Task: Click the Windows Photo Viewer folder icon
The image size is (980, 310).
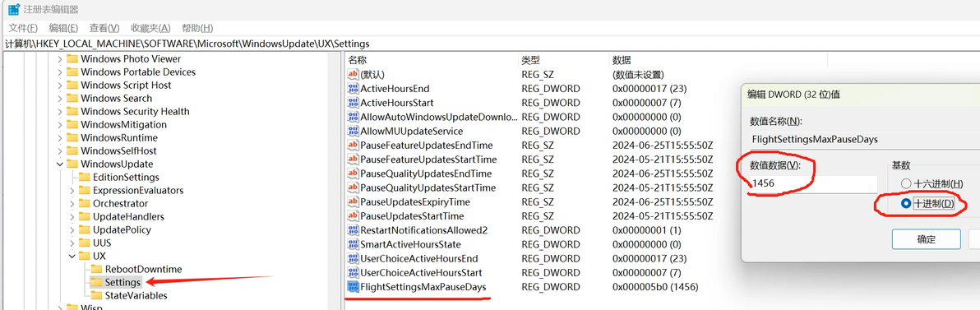Action: pyautogui.click(x=72, y=58)
